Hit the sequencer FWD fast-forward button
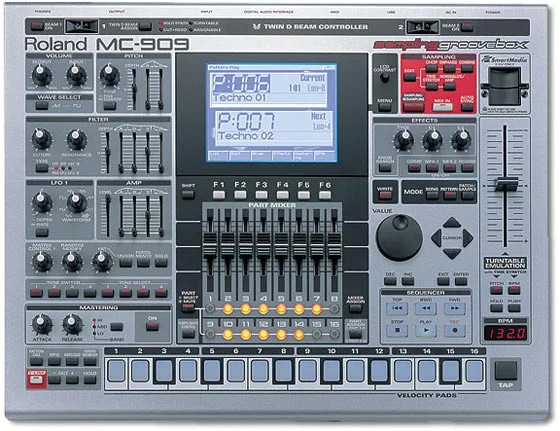This screenshot has width=560, height=431. (x=454, y=308)
